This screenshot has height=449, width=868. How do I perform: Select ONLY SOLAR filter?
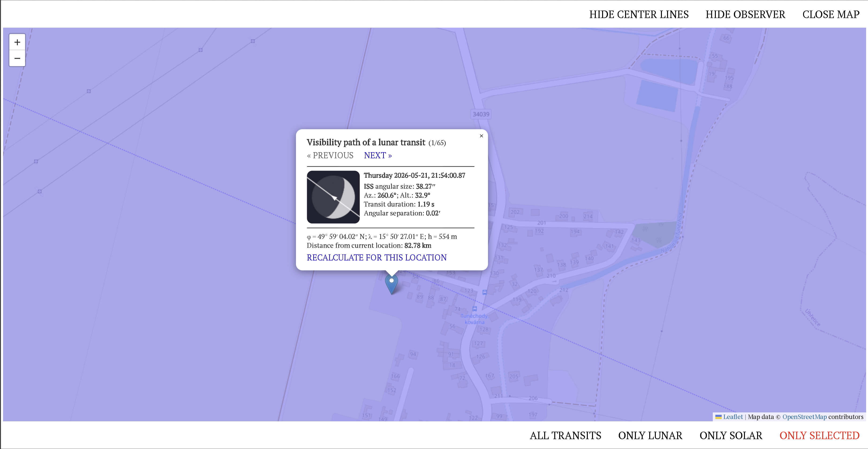(731, 436)
